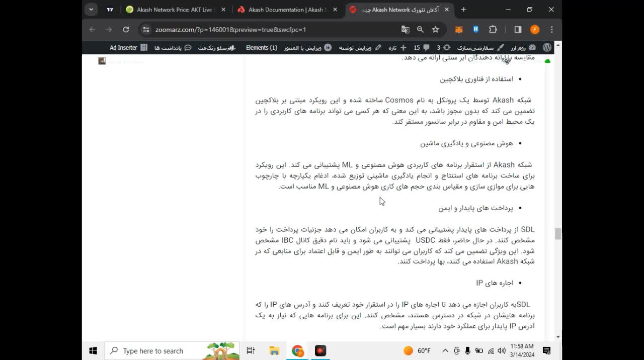The width and height of the screenshot is (644, 360).
Task: Open the WordPress logo menu in admin bar
Action: [547, 47]
